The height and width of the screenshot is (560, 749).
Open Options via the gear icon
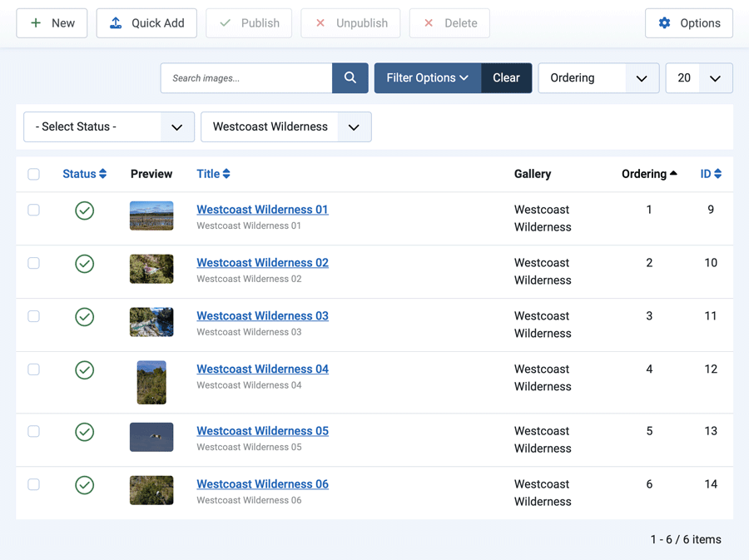664,23
